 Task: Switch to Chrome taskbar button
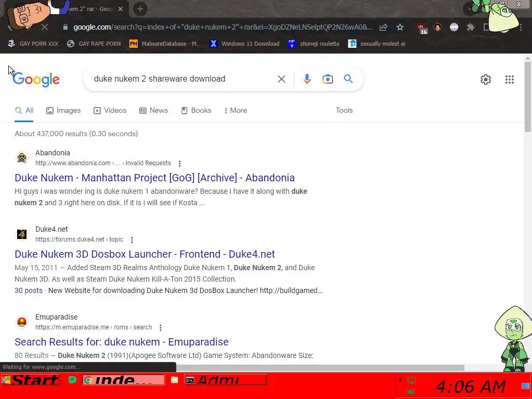(x=124, y=380)
